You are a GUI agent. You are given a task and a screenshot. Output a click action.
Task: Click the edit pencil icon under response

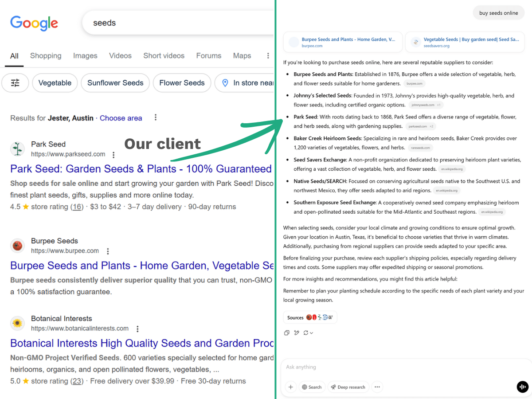297,332
